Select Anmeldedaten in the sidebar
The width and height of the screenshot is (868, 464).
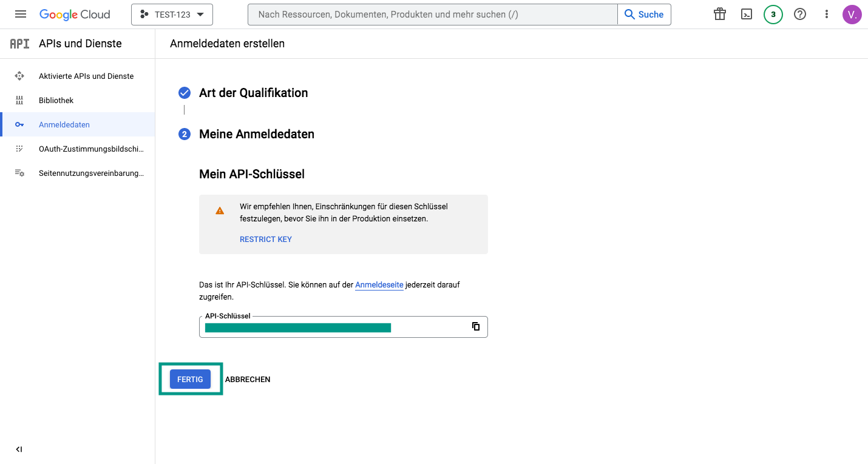[64, 124]
